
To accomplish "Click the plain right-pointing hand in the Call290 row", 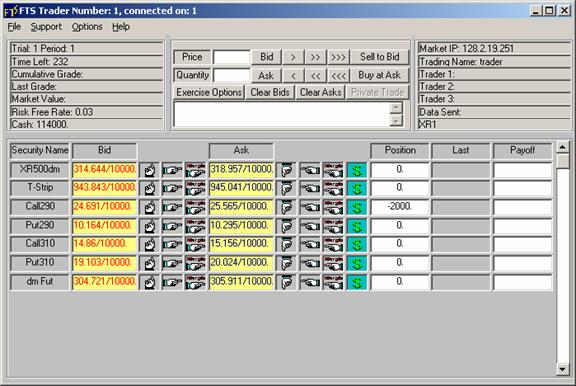I will (x=172, y=208).
